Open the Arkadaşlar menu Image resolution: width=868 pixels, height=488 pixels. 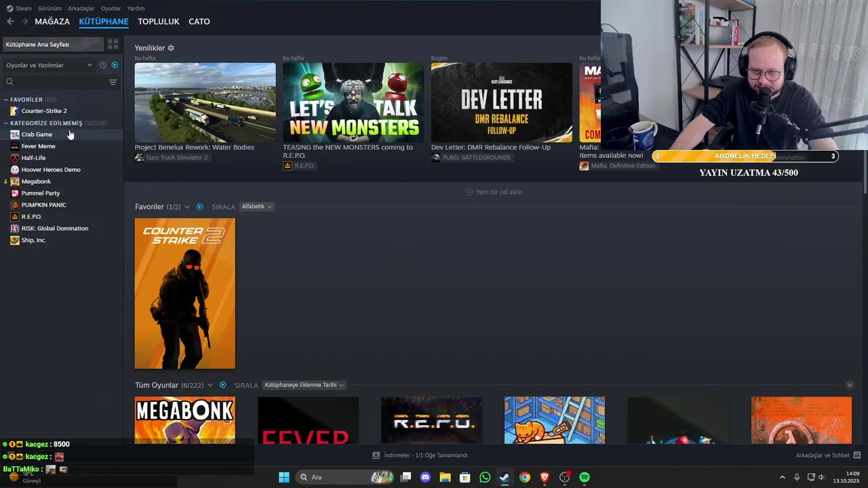click(81, 8)
